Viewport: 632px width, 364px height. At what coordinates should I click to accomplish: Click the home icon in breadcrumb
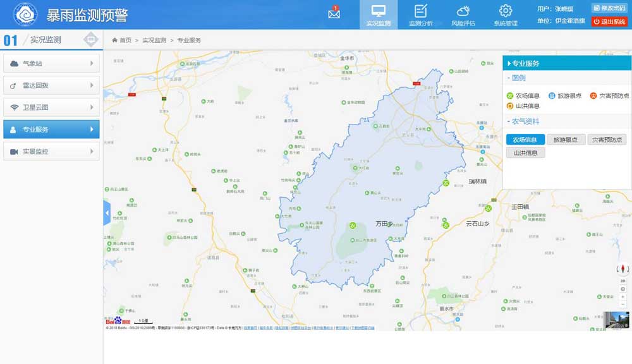tap(115, 40)
